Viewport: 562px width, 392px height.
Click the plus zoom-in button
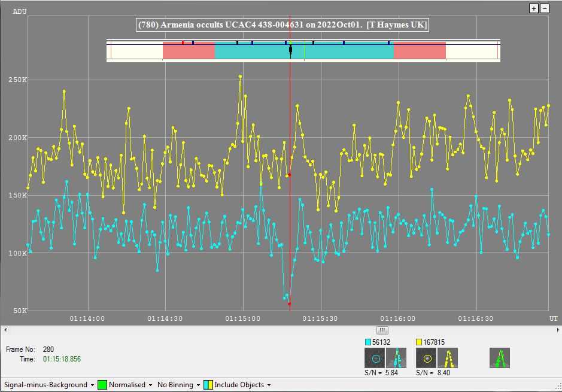[x=534, y=8]
